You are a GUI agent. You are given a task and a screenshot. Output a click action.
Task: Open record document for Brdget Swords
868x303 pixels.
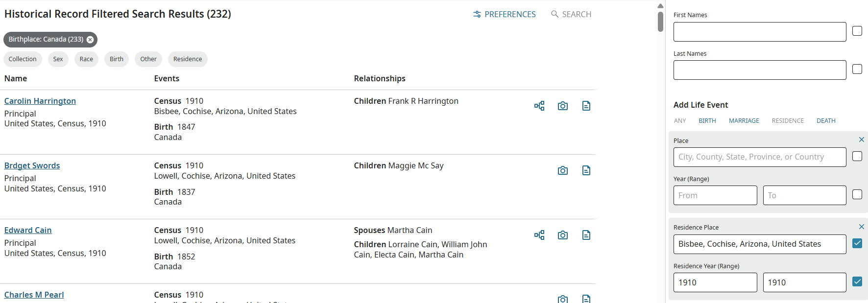tap(586, 170)
